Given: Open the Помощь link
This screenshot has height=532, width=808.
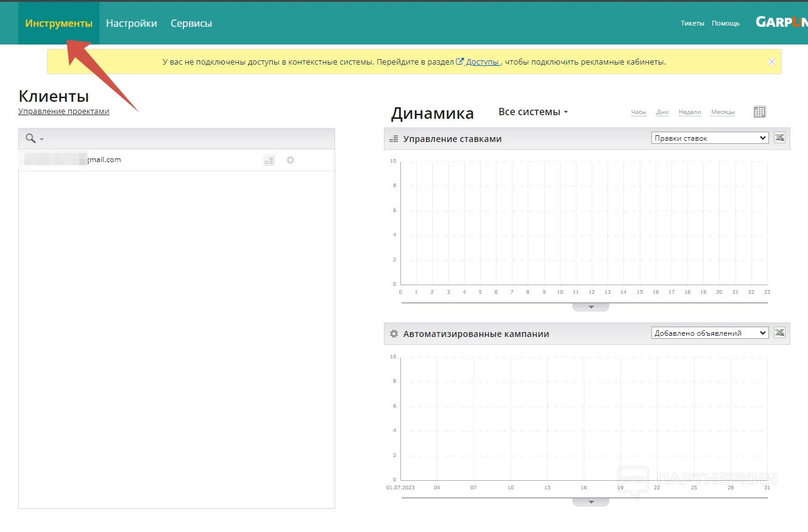Looking at the screenshot, I should click(x=725, y=23).
